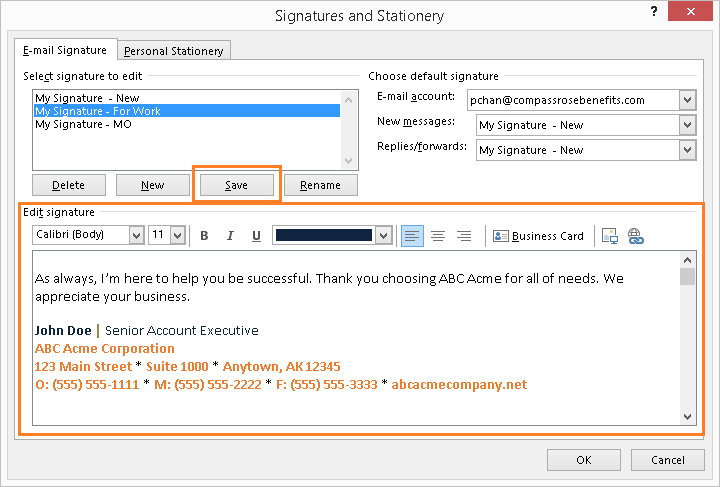Toggle Underline formatting in signature toolbar
The width and height of the screenshot is (720, 487).
click(x=256, y=236)
